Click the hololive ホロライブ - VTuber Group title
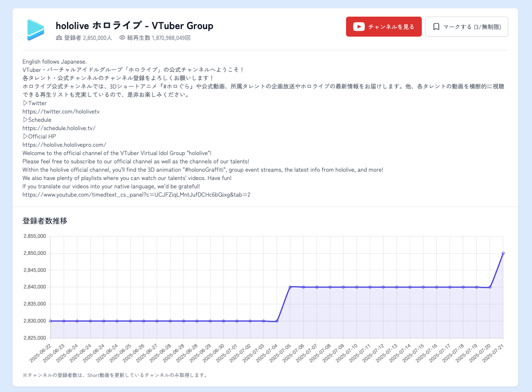This screenshot has height=392, width=532. point(134,26)
